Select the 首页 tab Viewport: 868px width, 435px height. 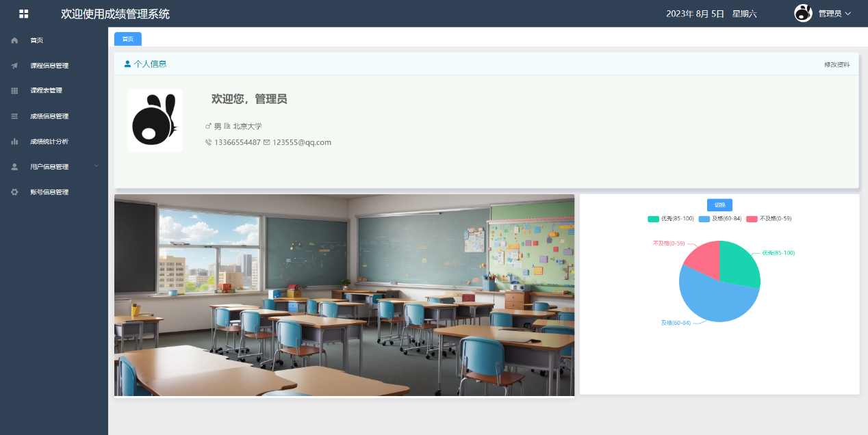pyautogui.click(x=128, y=39)
